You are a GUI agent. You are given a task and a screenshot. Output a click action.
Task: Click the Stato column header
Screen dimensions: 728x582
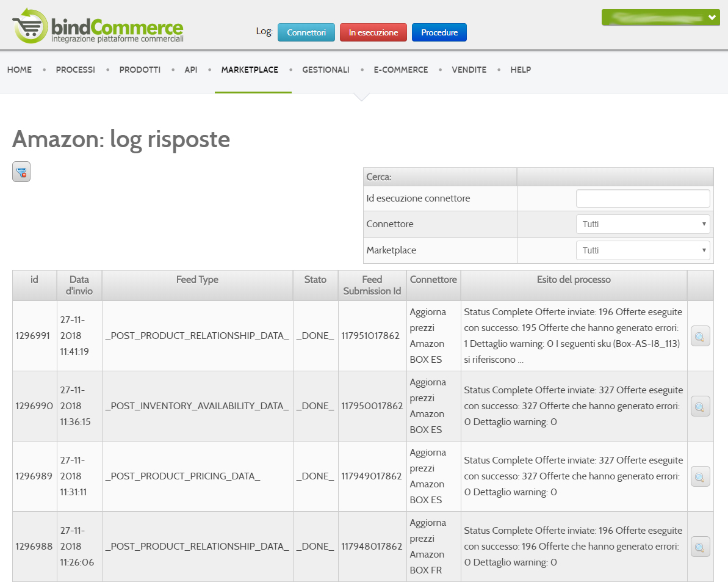pos(315,285)
